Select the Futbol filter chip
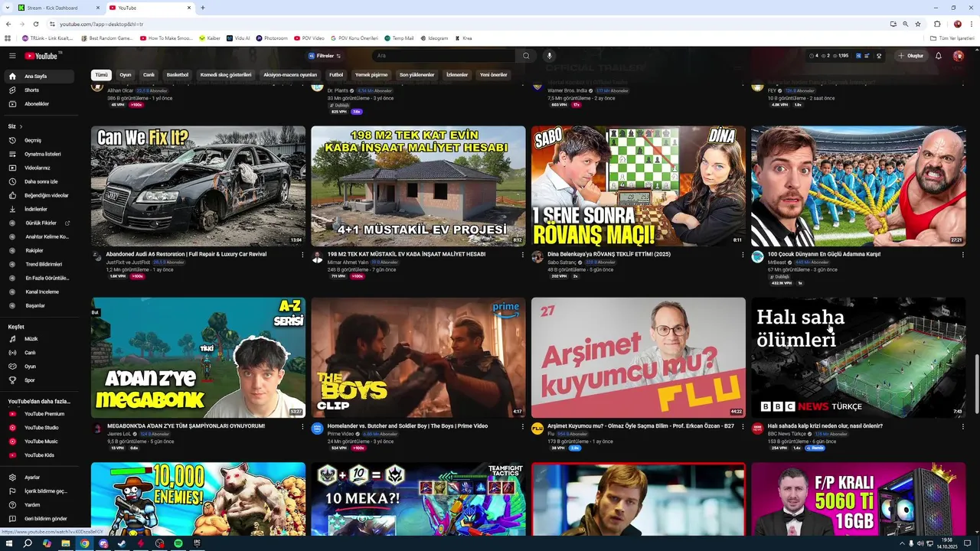980x551 pixels. point(336,75)
